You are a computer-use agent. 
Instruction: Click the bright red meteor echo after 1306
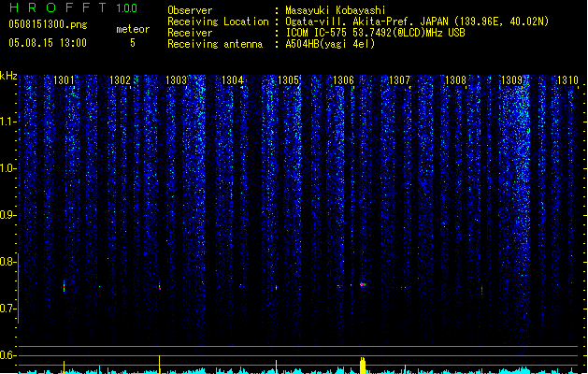tap(363, 285)
